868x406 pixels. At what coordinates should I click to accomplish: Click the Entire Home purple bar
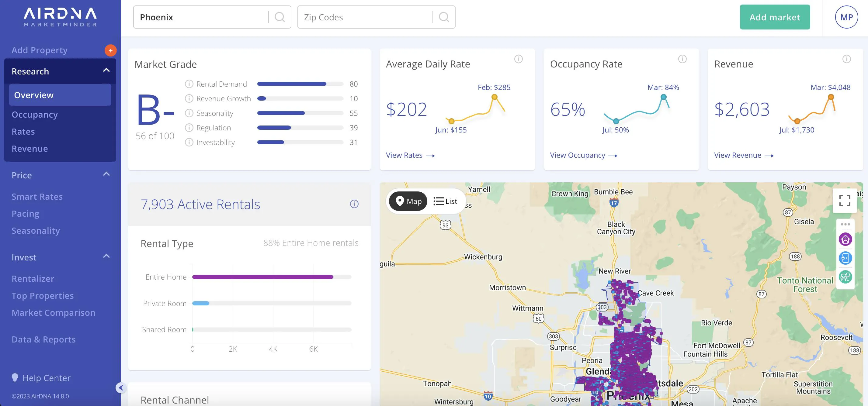262,277
